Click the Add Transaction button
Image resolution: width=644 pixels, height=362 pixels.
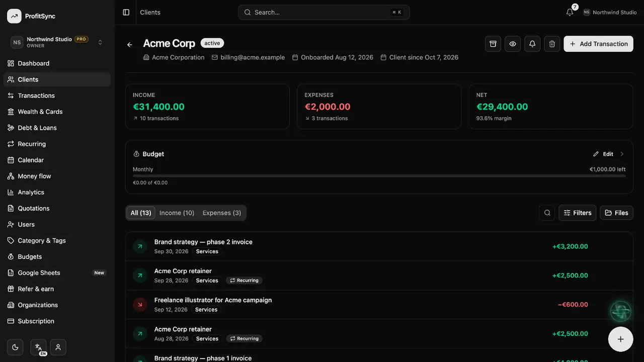click(598, 44)
